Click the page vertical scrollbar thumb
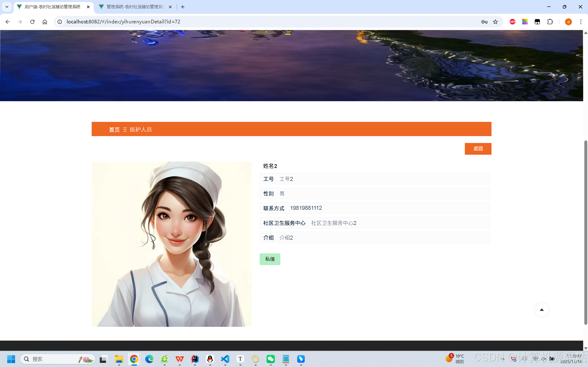 pyautogui.click(x=585, y=233)
